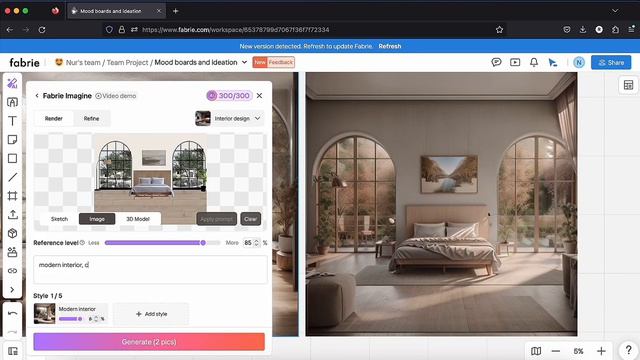Start presentation play icon

coord(515,62)
